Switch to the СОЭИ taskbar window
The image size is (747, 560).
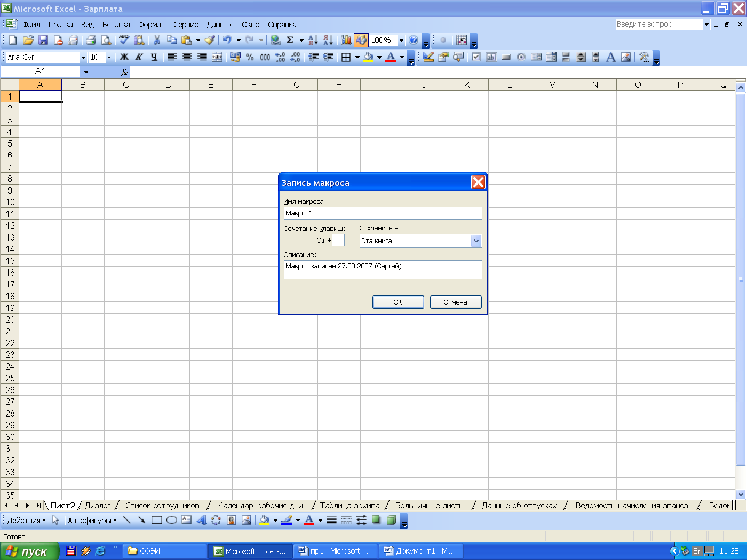165,551
